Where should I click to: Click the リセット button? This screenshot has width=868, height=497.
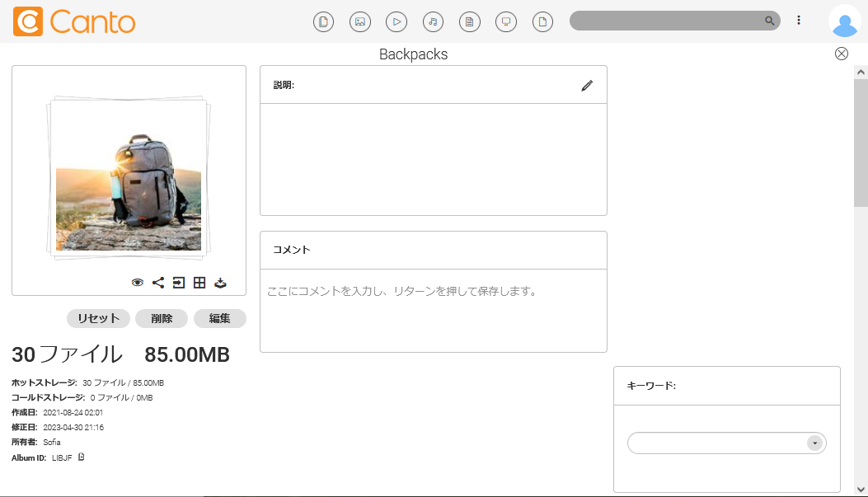coord(98,318)
